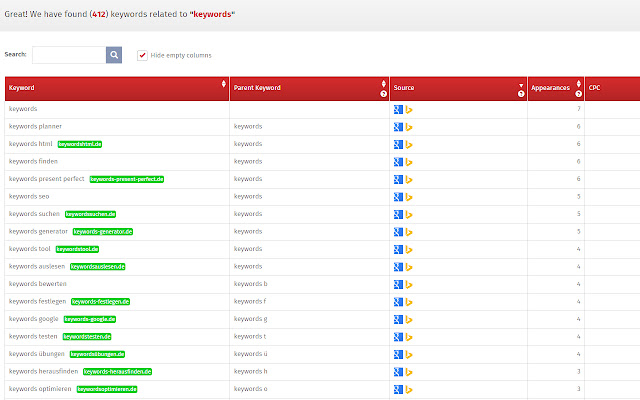
Task: Click Google icon in keywords google row
Action: (398, 320)
